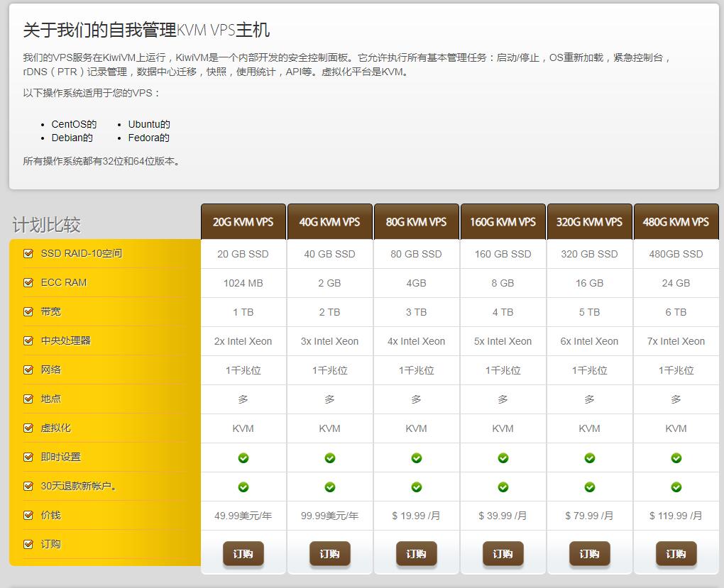Order the 20G KVM VPS plan
This screenshot has width=724, height=588.
(x=243, y=553)
